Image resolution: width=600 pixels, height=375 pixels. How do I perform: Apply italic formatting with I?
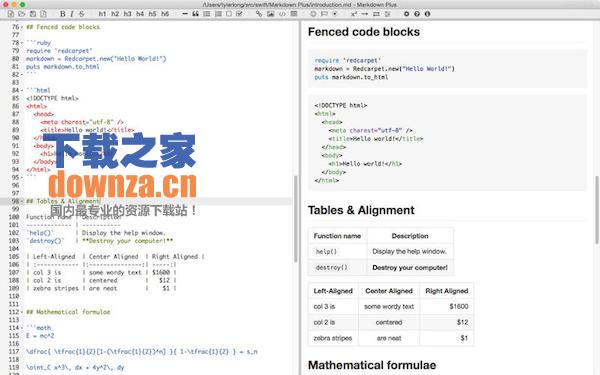pos(72,14)
